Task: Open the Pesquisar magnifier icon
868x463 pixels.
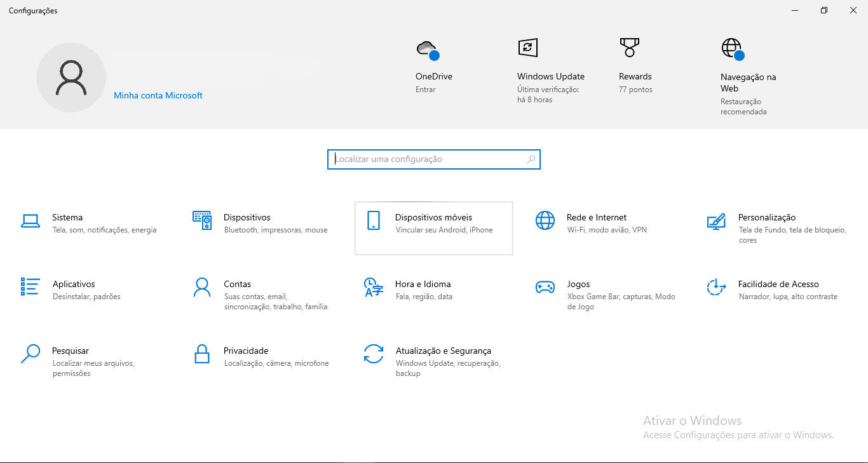Action: [30, 354]
